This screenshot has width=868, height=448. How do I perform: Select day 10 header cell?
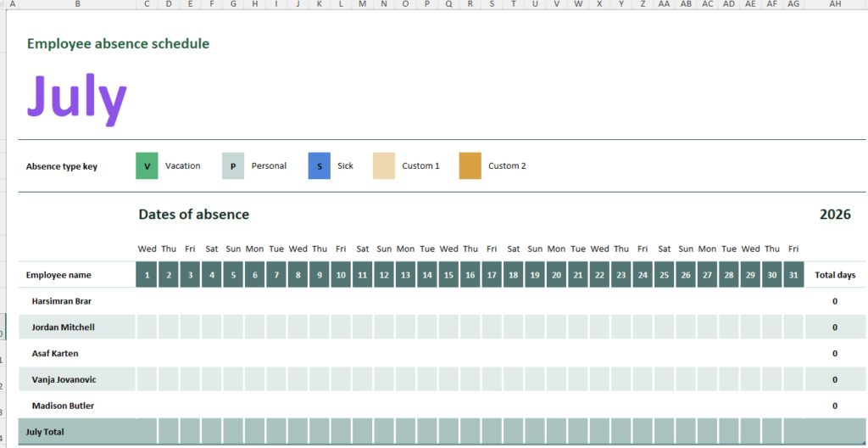coord(341,275)
